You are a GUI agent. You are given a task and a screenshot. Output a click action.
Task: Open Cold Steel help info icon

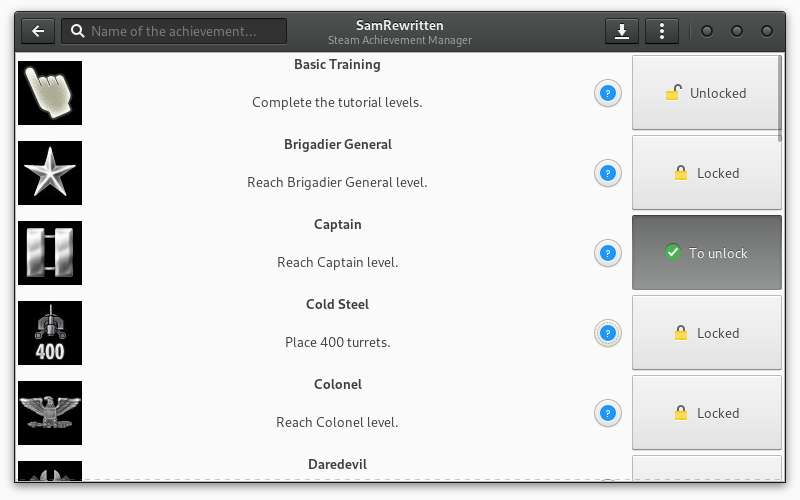[x=608, y=333]
